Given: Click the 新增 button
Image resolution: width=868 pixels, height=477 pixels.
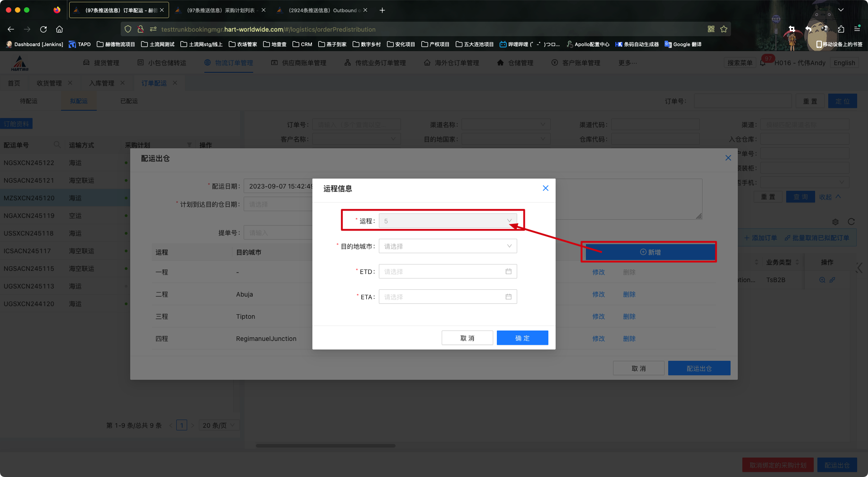Looking at the screenshot, I should [x=650, y=252].
